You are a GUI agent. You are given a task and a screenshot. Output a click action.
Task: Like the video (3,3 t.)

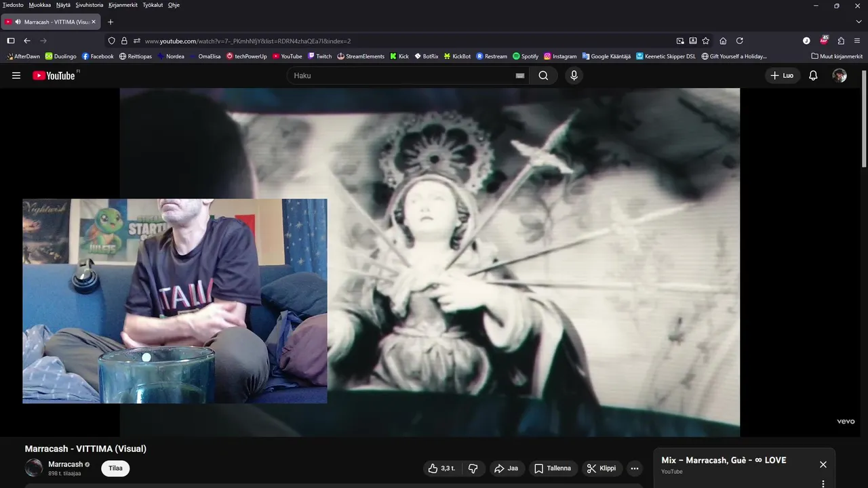point(441,468)
